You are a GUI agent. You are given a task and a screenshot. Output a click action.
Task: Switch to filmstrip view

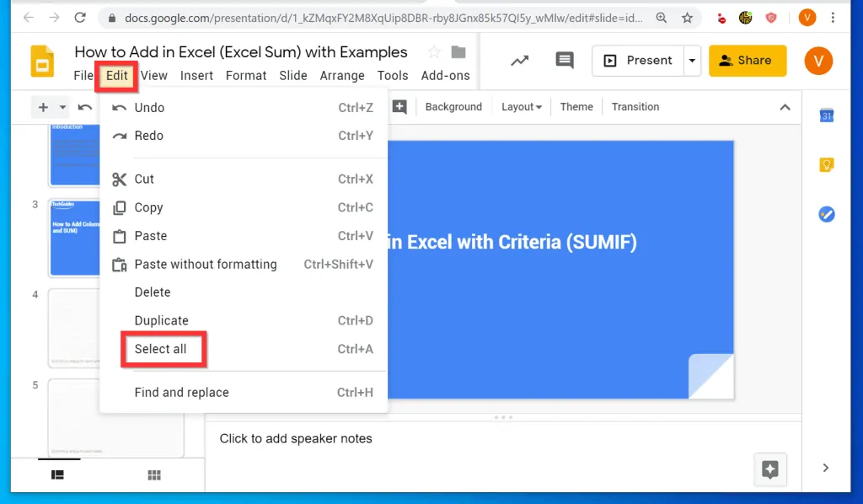coord(57,475)
